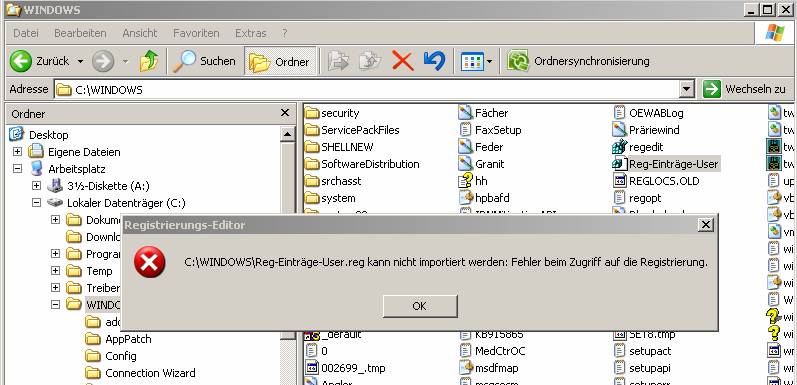Select the setupact file name
The image size is (797, 385).
click(650, 351)
